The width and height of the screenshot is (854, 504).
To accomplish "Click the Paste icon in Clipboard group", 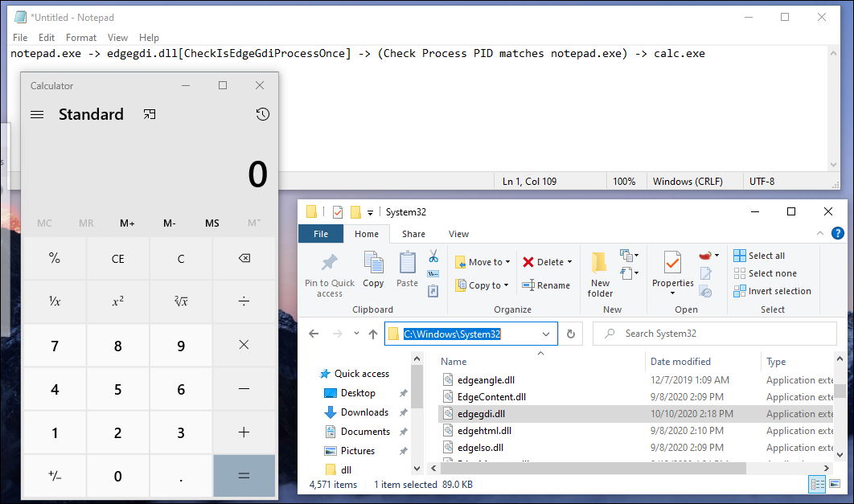I will tap(407, 269).
